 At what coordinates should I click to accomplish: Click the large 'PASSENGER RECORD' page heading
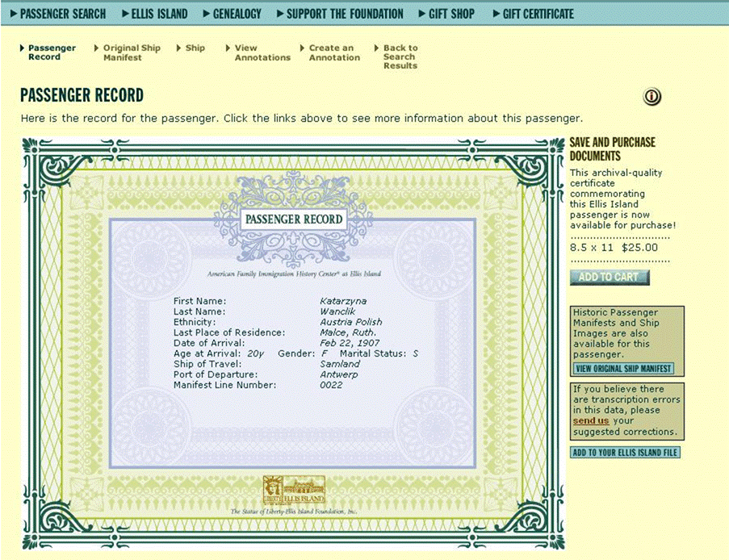click(82, 95)
